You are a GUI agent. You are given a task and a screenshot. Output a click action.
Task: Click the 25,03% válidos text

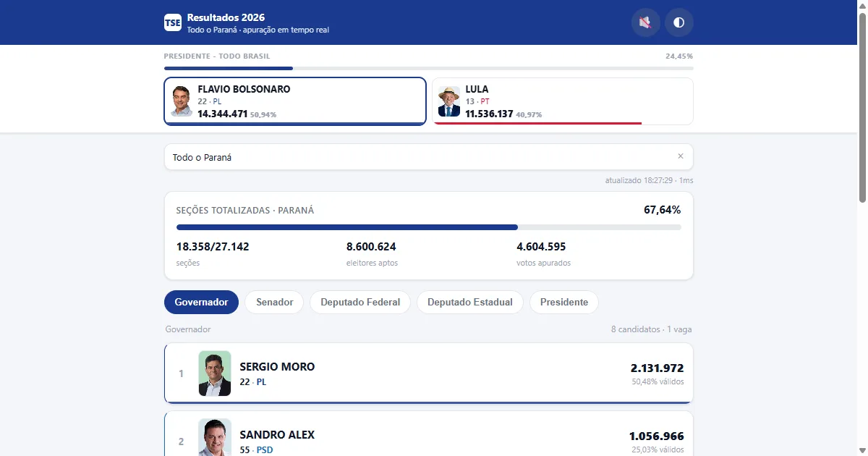pyautogui.click(x=658, y=450)
